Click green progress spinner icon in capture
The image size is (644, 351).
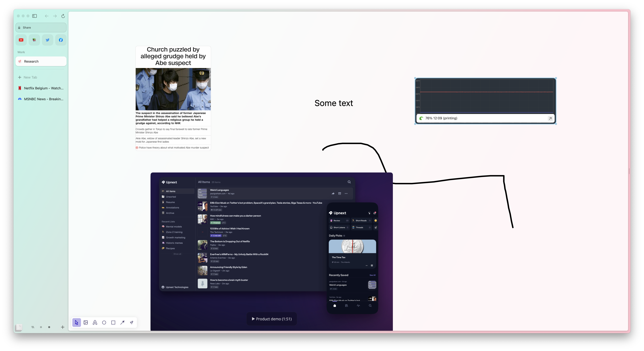(x=421, y=118)
